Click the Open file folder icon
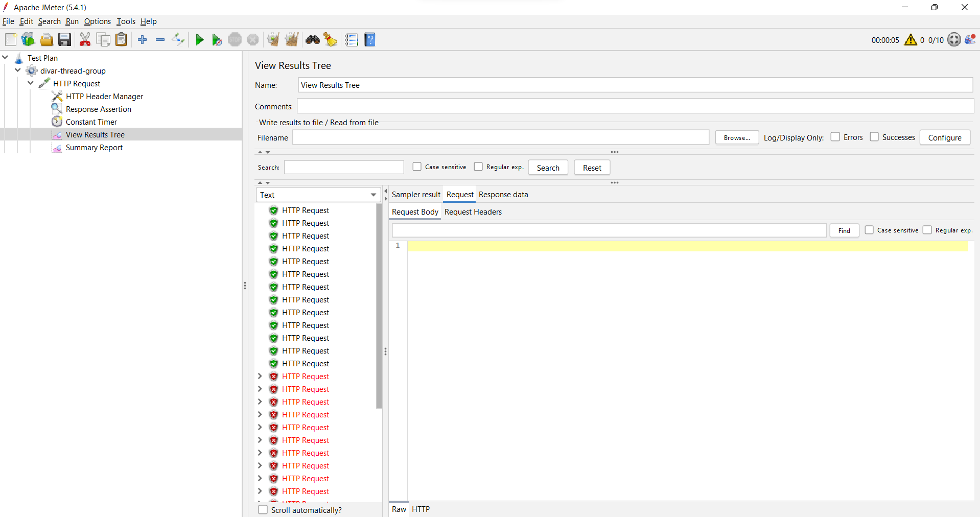This screenshot has height=517, width=980. (46, 40)
